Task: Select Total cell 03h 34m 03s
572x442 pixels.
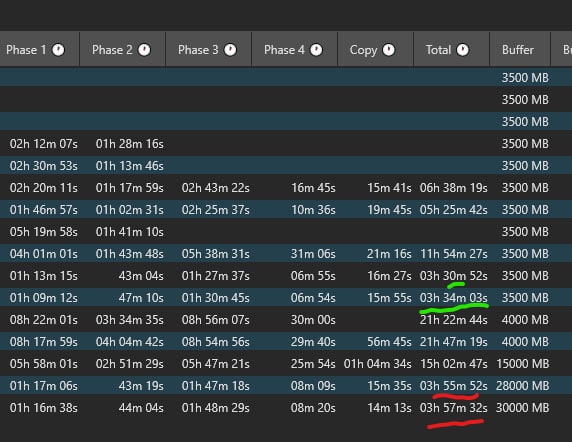Action: (x=453, y=298)
